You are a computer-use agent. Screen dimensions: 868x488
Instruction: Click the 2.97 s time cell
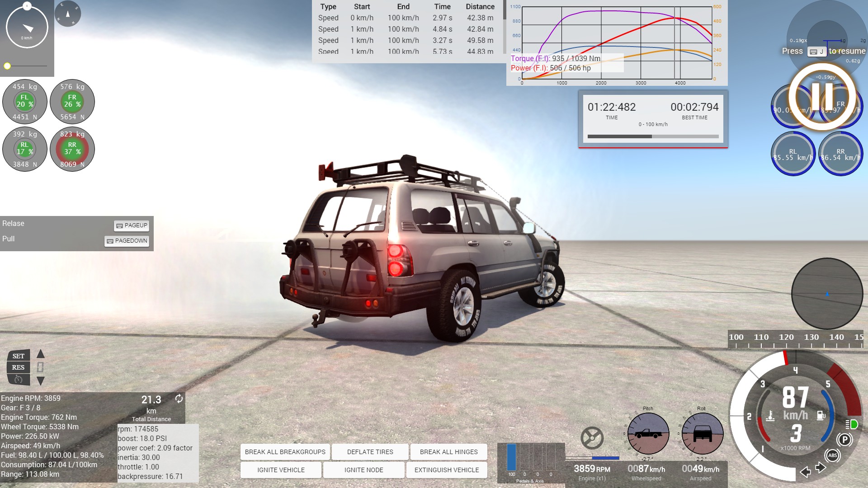(x=443, y=18)
